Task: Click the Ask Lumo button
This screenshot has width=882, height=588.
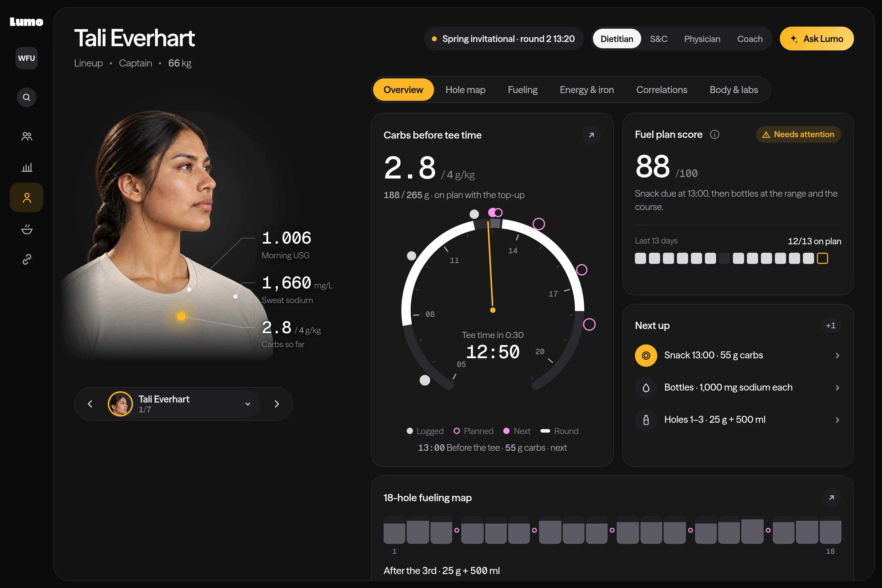Action: 816,39
